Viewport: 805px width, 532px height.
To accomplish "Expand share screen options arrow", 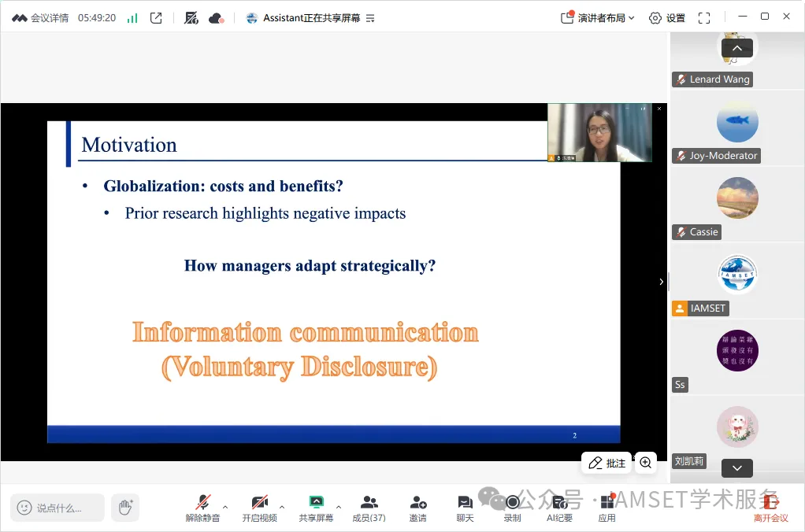I will pyautogui.click(x=339, y=507).
